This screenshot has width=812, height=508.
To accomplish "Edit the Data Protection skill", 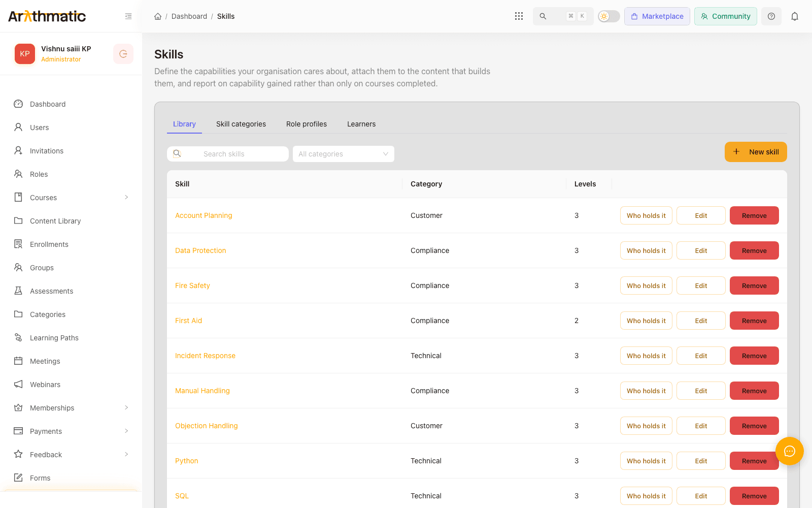I will [701, 250].
